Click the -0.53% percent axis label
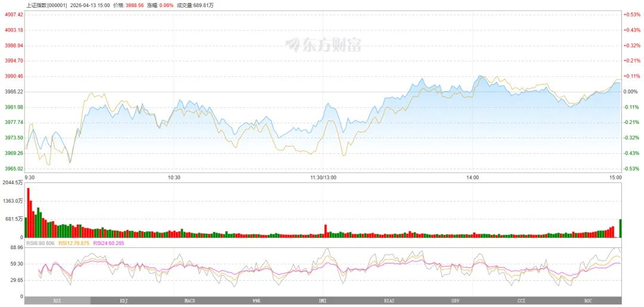 (631, 168)
